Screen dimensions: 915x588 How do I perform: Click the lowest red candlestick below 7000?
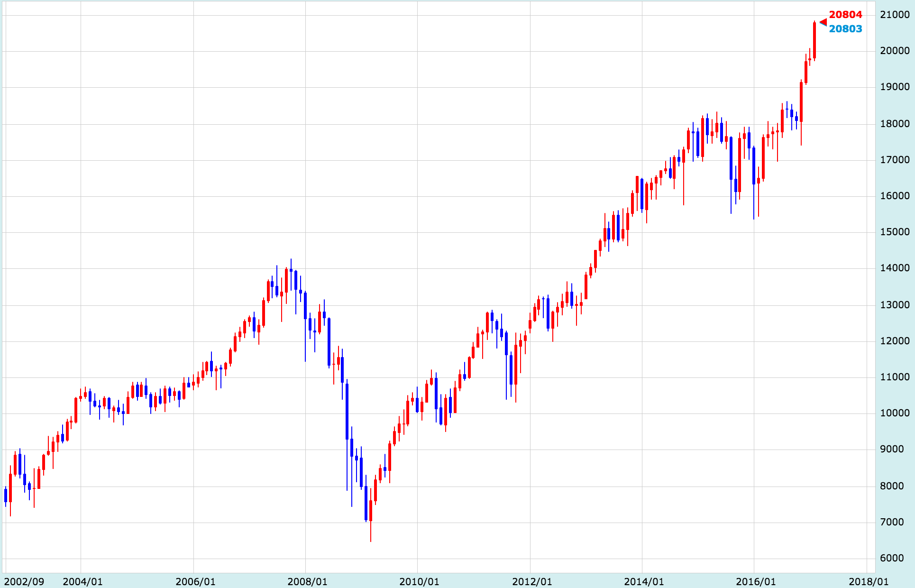coord(371,511)
